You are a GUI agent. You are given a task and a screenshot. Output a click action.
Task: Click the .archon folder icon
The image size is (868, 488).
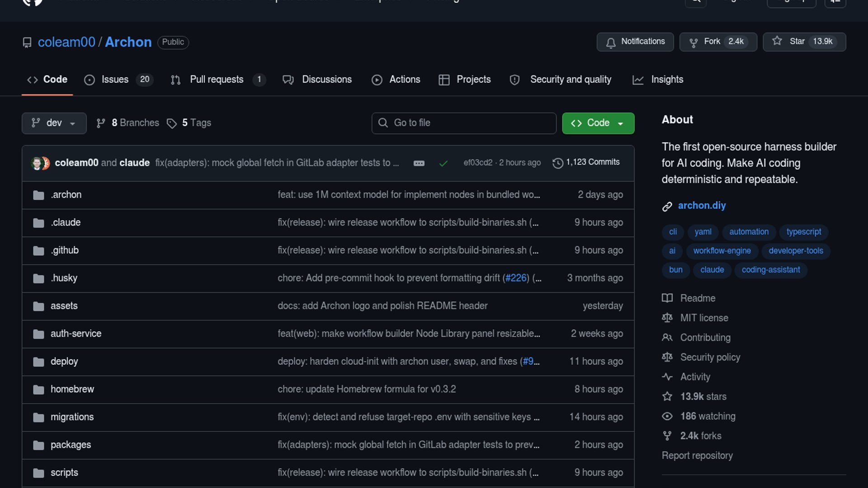click(38, 195)
